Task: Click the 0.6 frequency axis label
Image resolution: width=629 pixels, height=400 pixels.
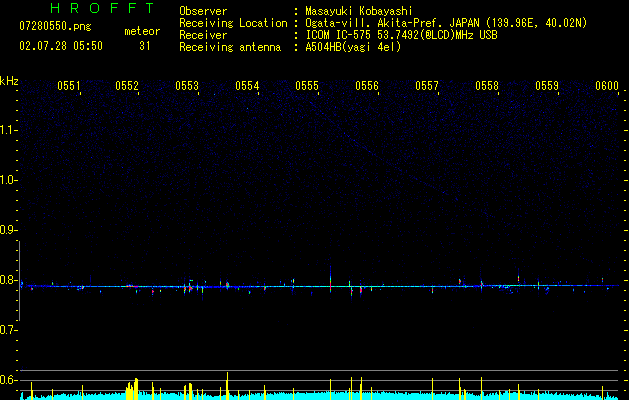Action: (x=8, y=380)
